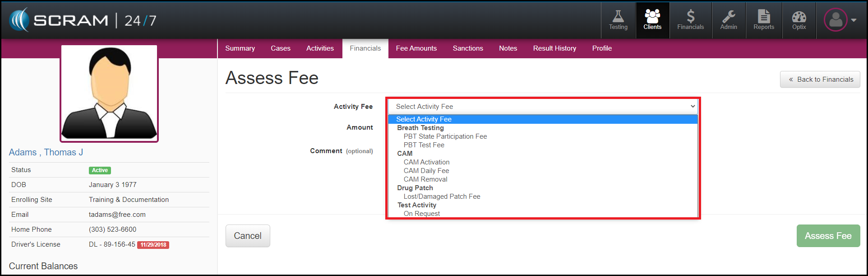Click client profile photo thumbnail
868x276 pixels.
109,94
